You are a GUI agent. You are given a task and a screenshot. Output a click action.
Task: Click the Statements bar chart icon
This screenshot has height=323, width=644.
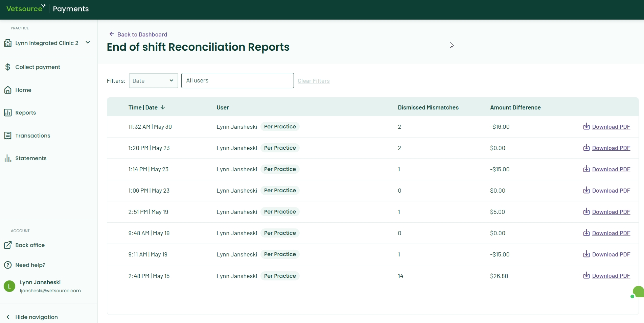(x=8, y=158)
